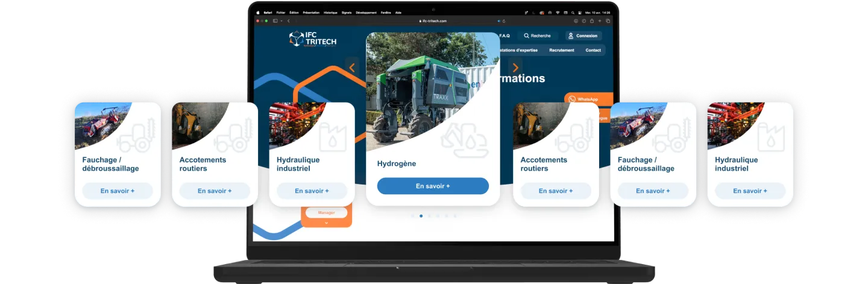This screenshot has width=868, height=284.
Task: Click the IFC Tritech logo
Action: (x=312, y=39)
